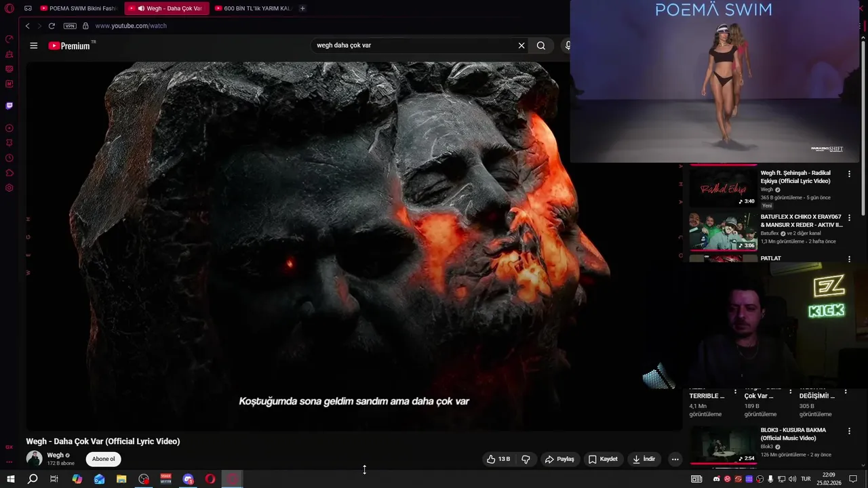This screenshot has width=868, height=488.
Task: Share video via Paylaş button
Action: 559,459
